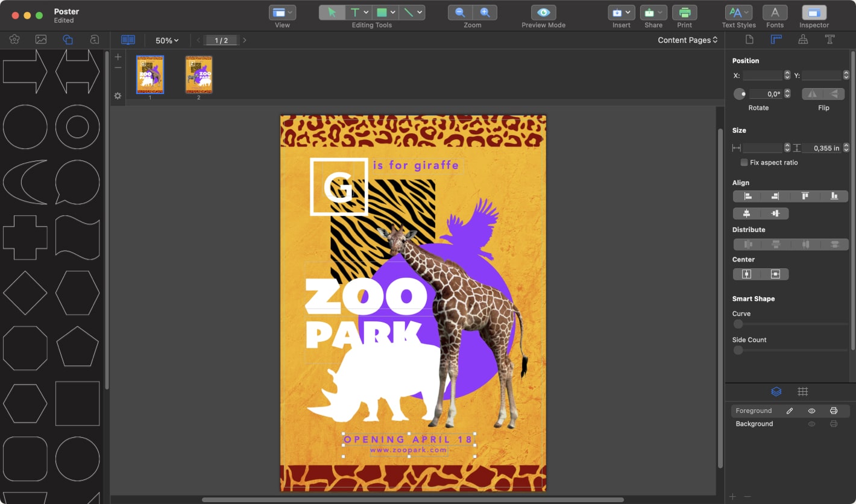The width and height of the screenshot is (856, 504).
Task: Show the Text inspector settings
Action: coord(830,39)
